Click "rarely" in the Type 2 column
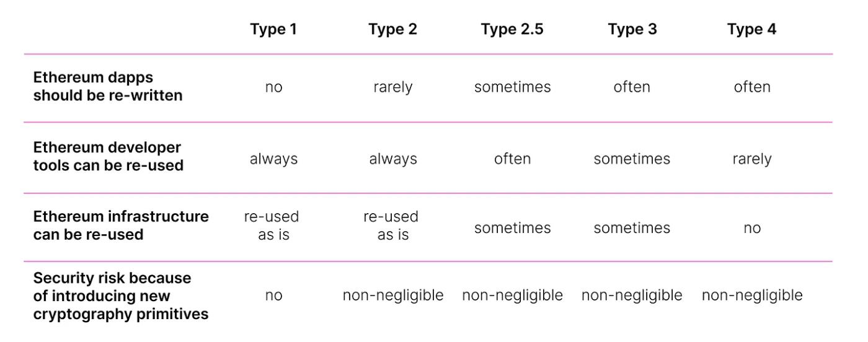 click(393, 87)
